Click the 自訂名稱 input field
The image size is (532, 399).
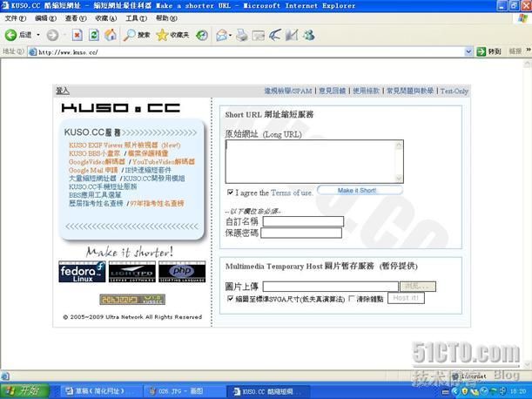click(303, 221)
